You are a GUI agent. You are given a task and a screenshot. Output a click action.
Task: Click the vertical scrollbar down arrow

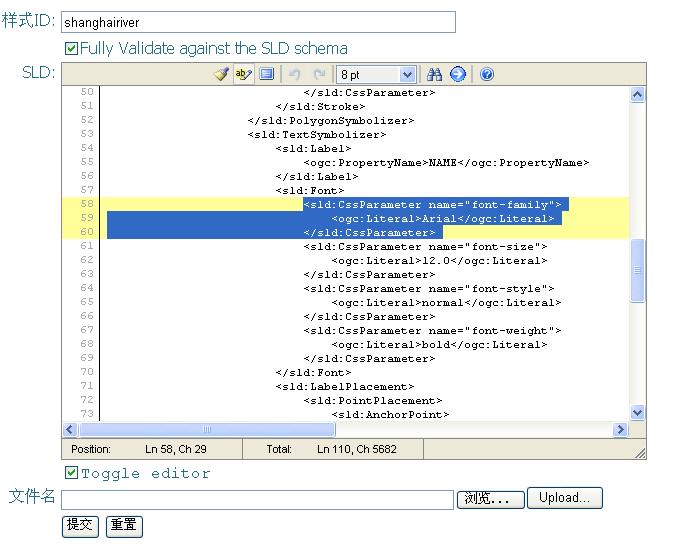coord(638,412)
